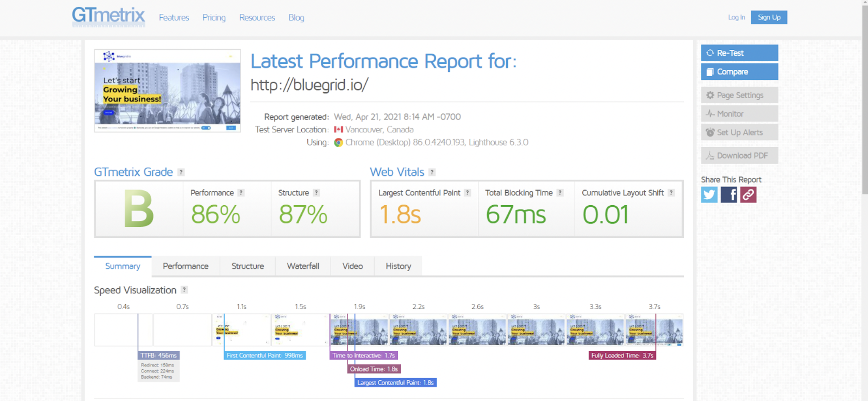Image resolution: width=868 pixels, height=401 pixels.
Task: Open the Pricing page
Action: pyautogui.click(x=214, y=18)
